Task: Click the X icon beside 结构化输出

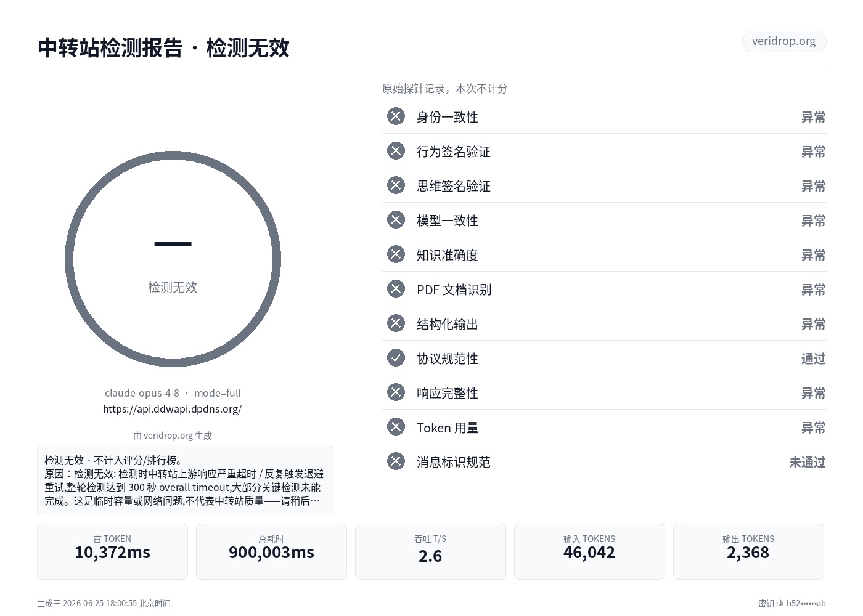Action: 396,323
